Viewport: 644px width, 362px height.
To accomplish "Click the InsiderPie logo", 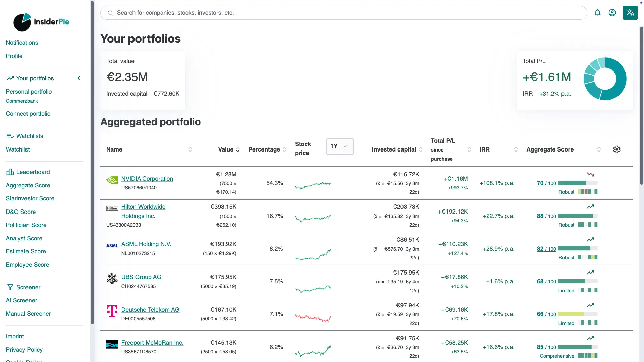I will (41, 22).
